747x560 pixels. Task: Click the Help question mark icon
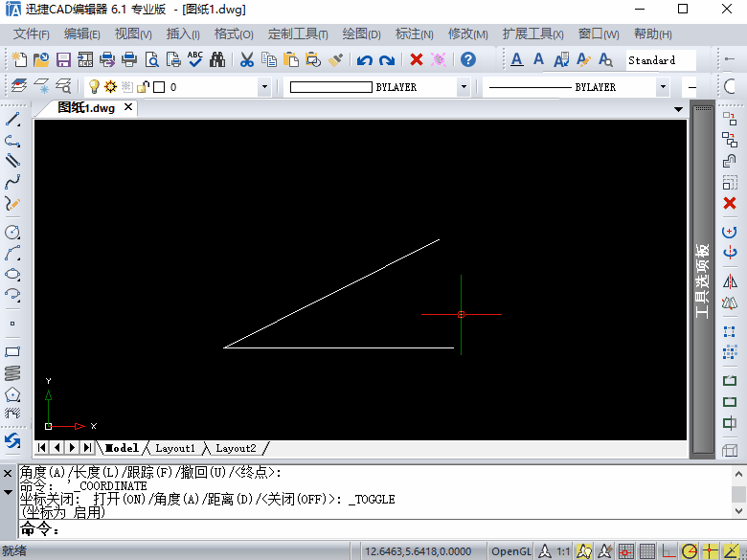[x=467, y=59]
